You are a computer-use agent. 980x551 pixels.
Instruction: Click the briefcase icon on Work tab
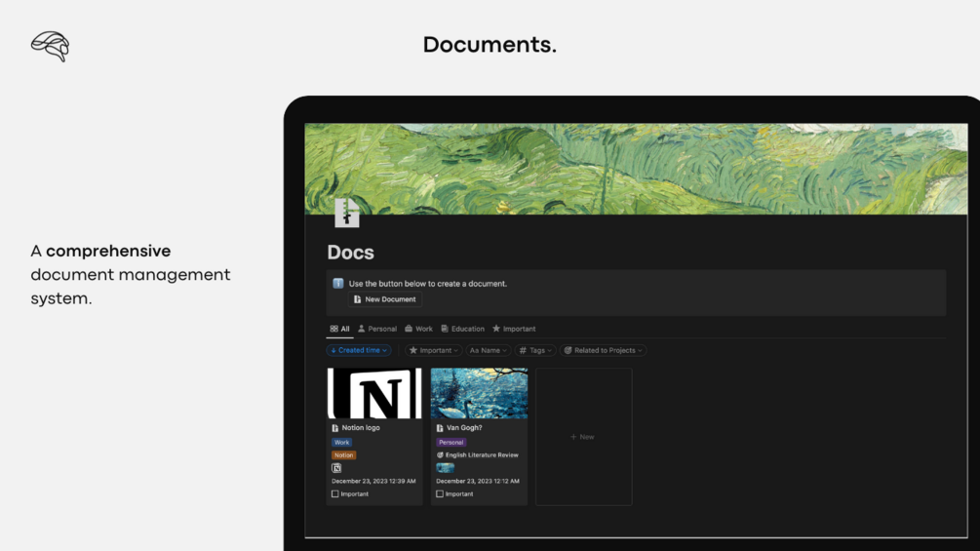(x=409, y=329)
